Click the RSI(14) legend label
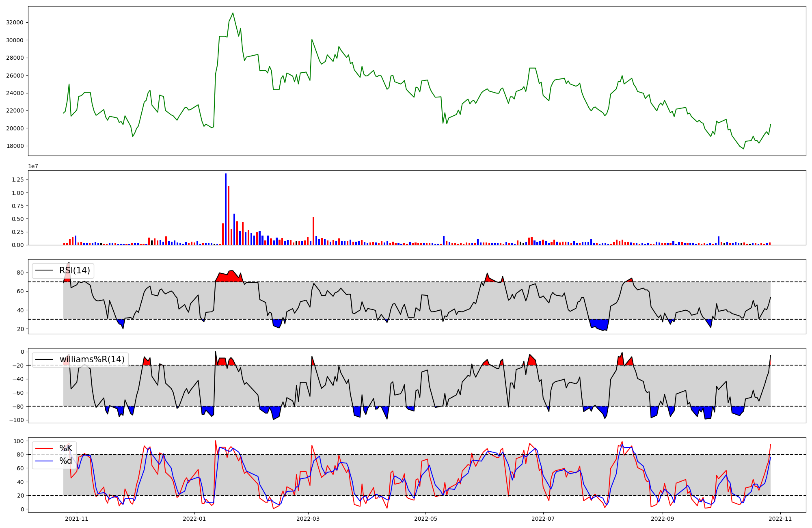This screenshot has width=812, height=528. [x=74, y=270]
